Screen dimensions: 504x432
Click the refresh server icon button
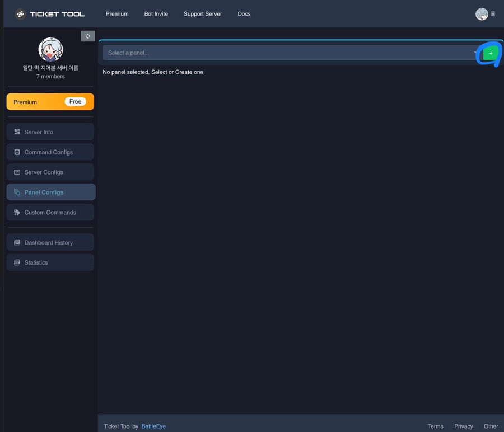(88, 36)
